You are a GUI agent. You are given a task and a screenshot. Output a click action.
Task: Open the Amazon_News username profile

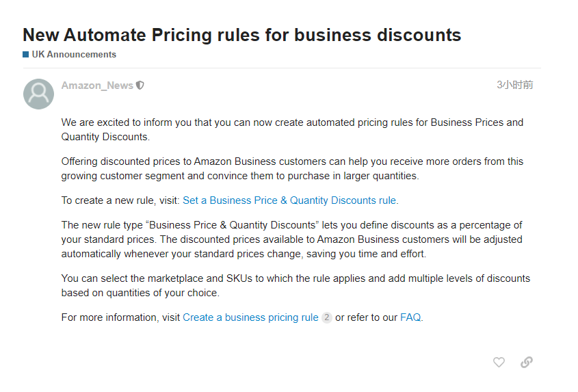click(97, 86)
